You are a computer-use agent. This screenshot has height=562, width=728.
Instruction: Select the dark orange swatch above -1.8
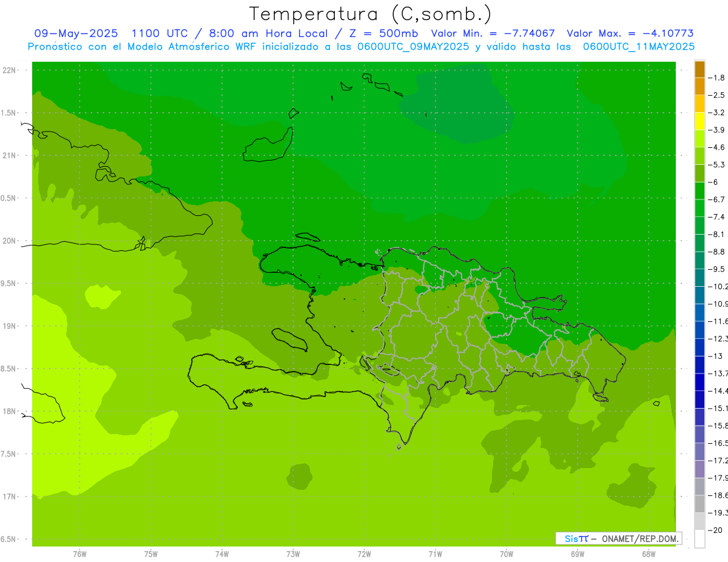tap(699, 69)
